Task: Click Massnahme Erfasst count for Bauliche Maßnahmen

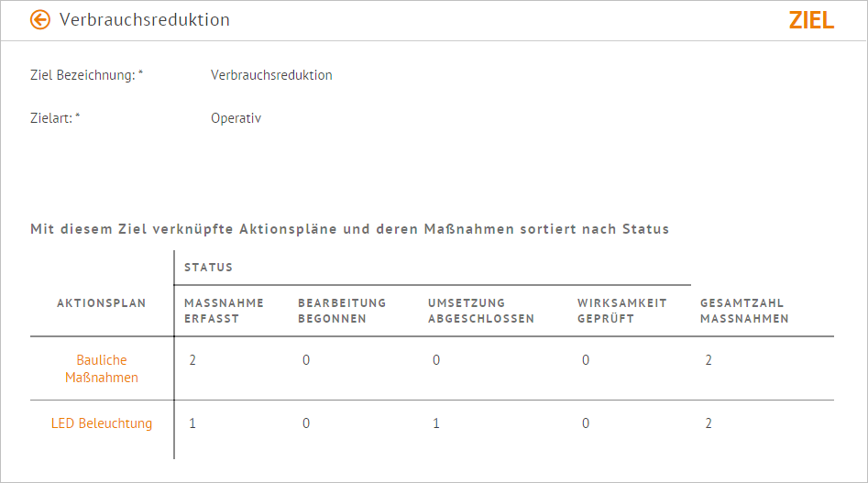Action: pos(192,360)
